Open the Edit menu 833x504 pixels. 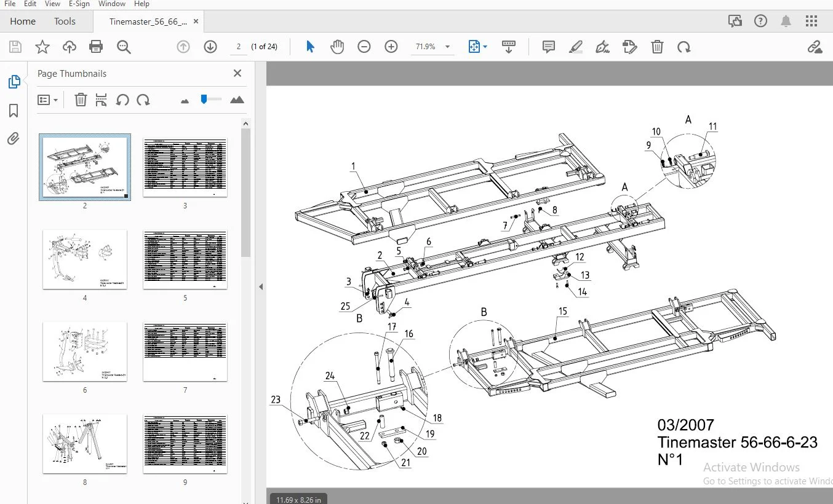coord(30,4)
